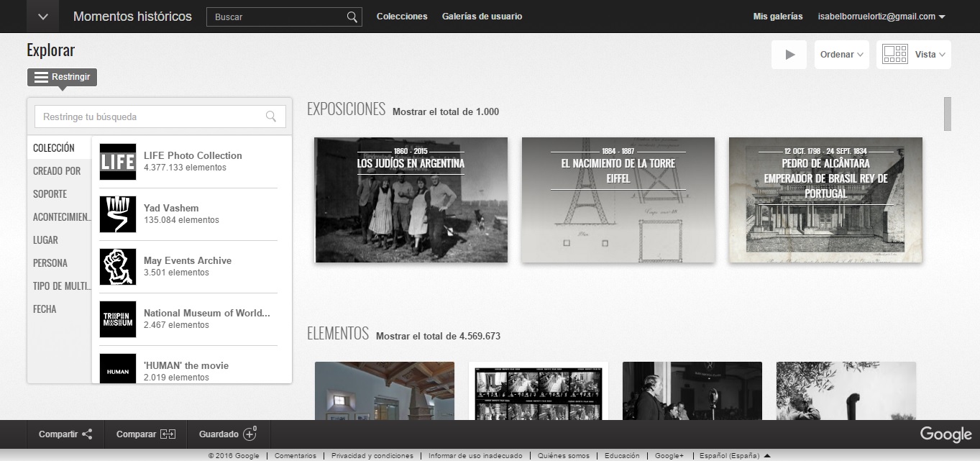The height and width of the screenshot is (461, 980).
Task: Start slideshow with the play button
Action: 789,55
